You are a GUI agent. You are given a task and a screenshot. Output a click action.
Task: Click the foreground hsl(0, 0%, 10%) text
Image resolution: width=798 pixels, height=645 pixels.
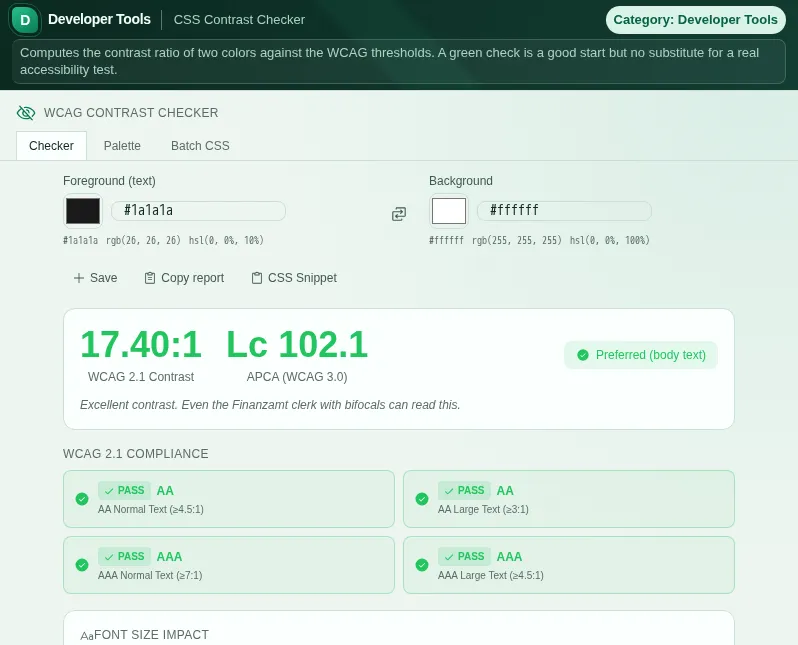pos(226,240)
